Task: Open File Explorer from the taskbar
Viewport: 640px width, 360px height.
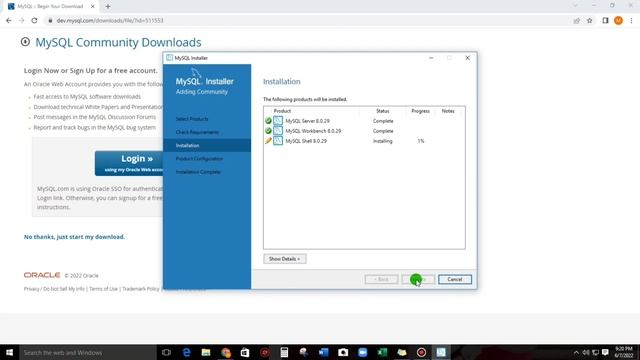Action: (206, 352)
